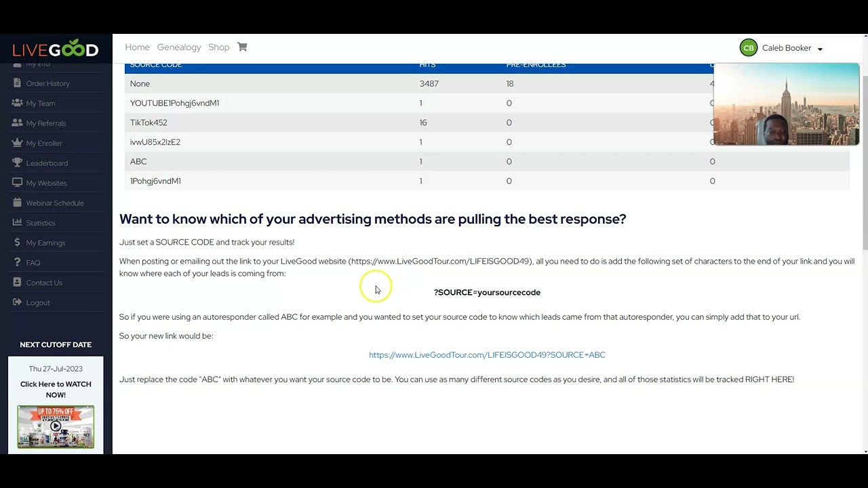Open the FAQ page
The height and width of the screenshot is (488, 868).
pyautogui.click(x=33, y=262)
